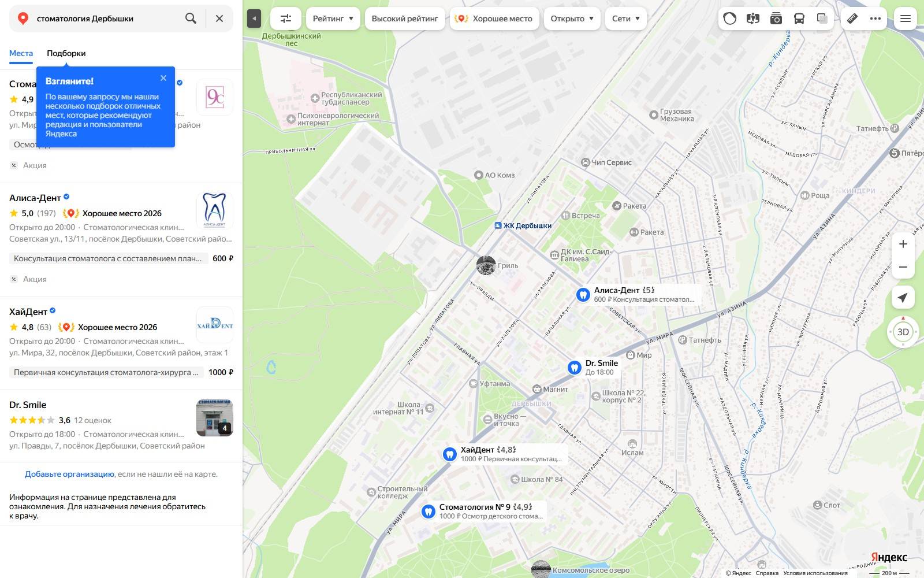
Task: Open the filters settings icon
Action: click(x=286, y=18)
